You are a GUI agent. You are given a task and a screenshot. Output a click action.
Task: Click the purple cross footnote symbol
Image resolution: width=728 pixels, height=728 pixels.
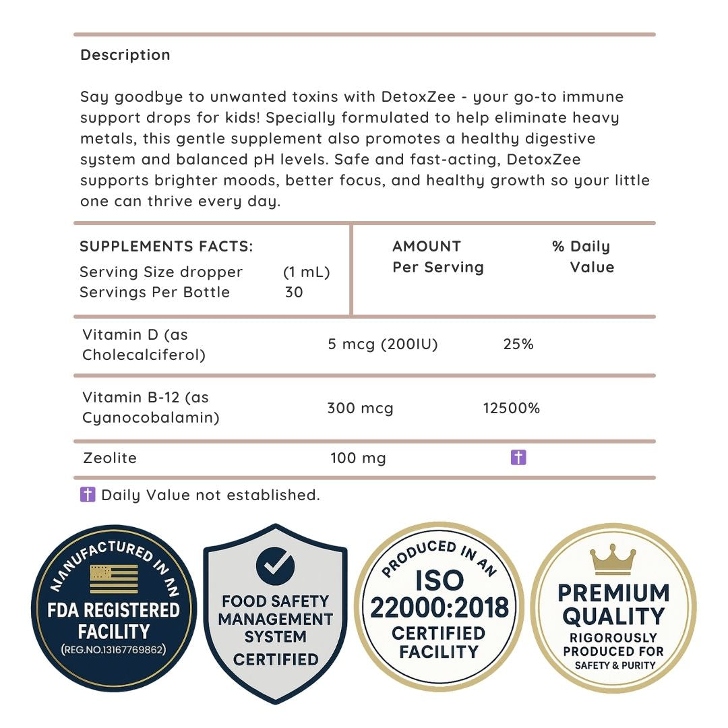(x=88, y=495)
